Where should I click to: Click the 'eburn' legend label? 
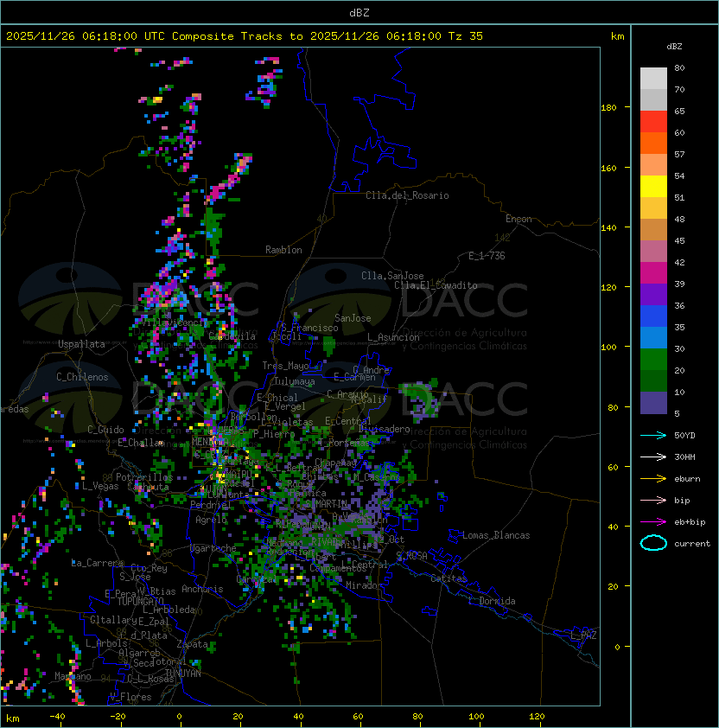click(x=687, y=479)
